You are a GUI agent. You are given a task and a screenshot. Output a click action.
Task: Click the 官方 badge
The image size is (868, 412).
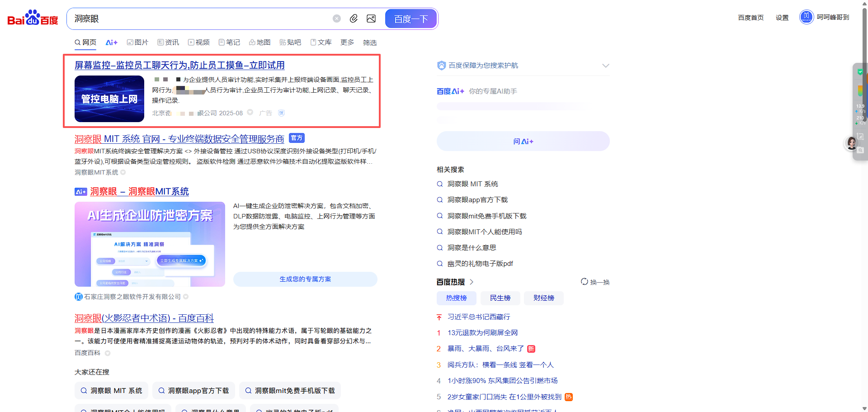(x=297, y=138)
